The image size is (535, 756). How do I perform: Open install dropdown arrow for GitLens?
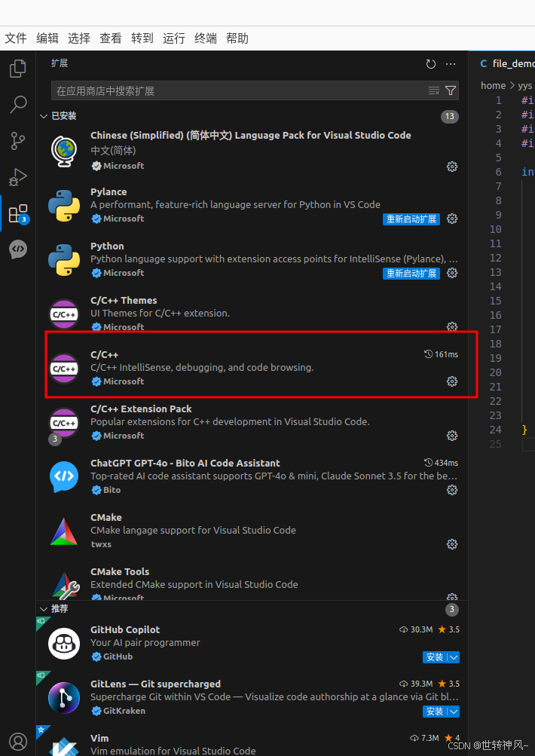click(454, 712)
